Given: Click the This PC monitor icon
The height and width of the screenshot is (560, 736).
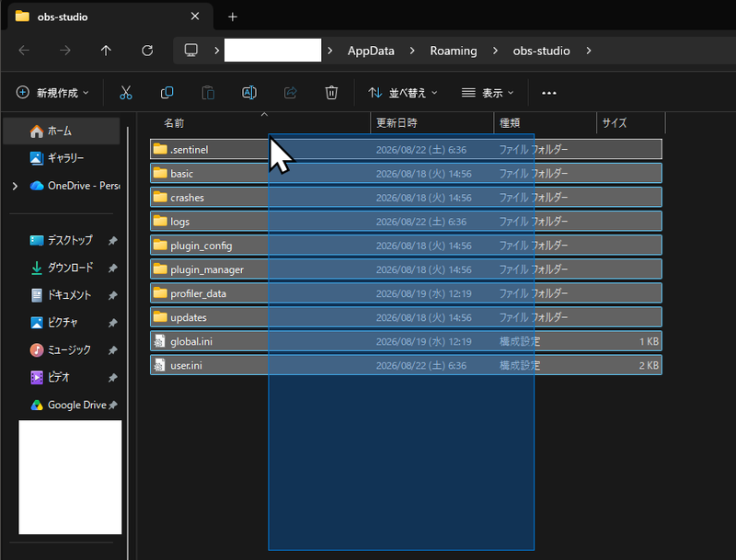Looking at the screenshot, I should [x=191, y=51].
